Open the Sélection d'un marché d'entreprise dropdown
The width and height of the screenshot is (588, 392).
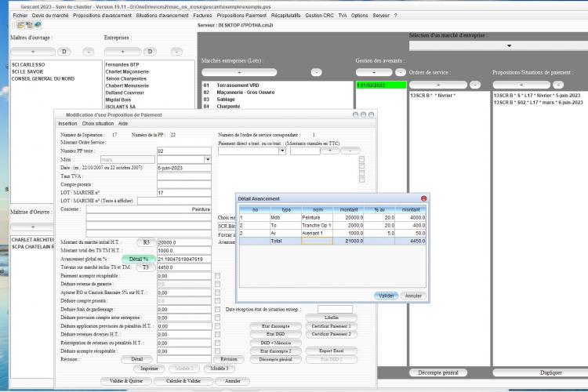pos(509,45)
